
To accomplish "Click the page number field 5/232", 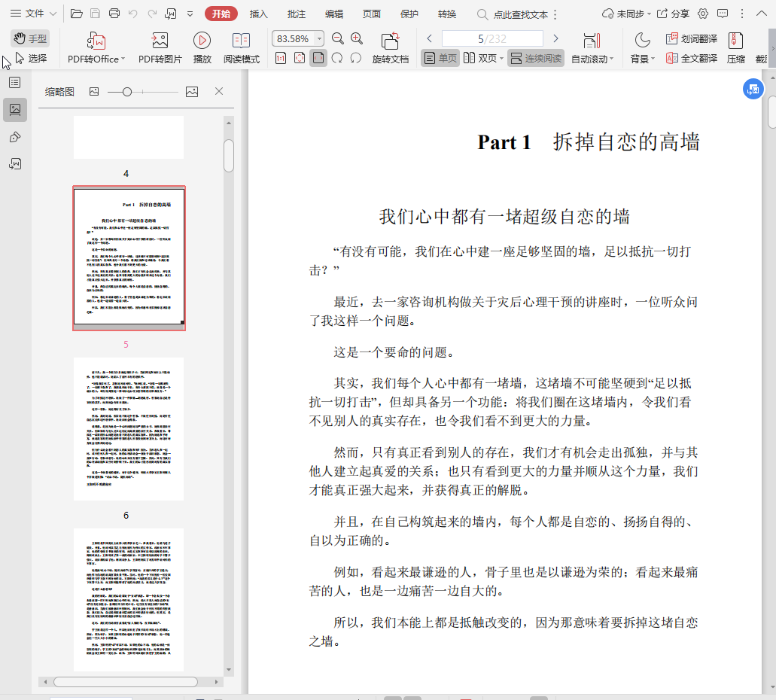I will click(492, 38).
